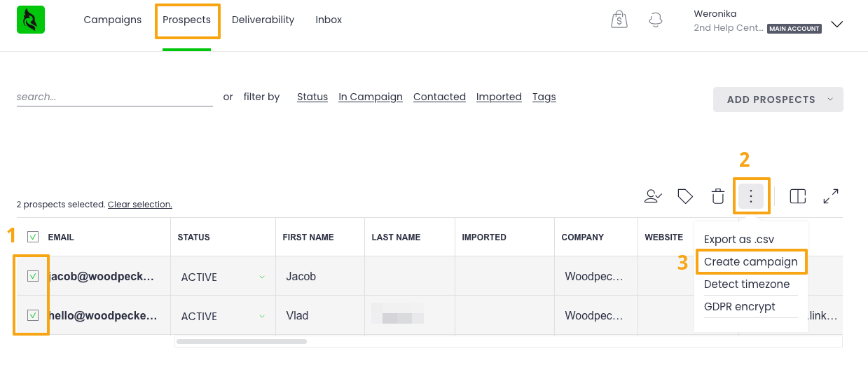Switch to the Deliverability tab
Viewport: 868px width, 372px height.
point(263,20)
